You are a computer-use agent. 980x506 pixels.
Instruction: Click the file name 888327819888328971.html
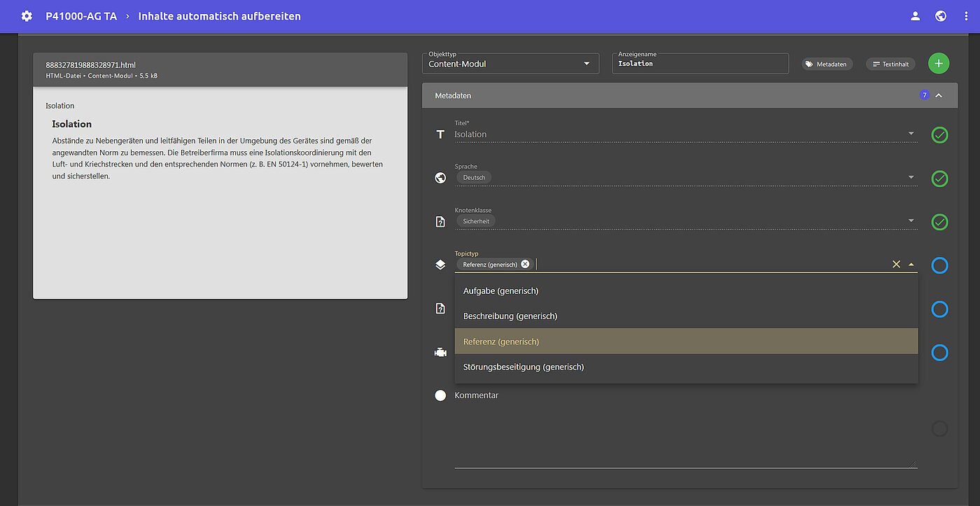91,65
